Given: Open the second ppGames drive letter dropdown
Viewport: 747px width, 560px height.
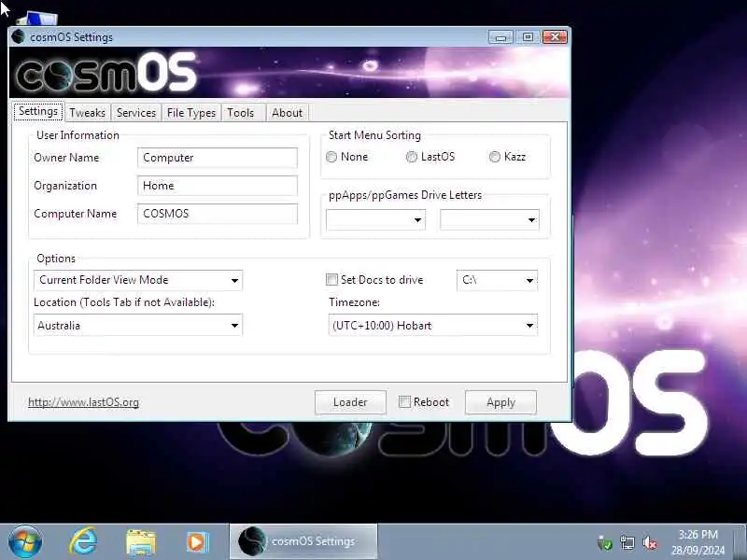Looking at the screenshot, I should click(x=489, y=220).
